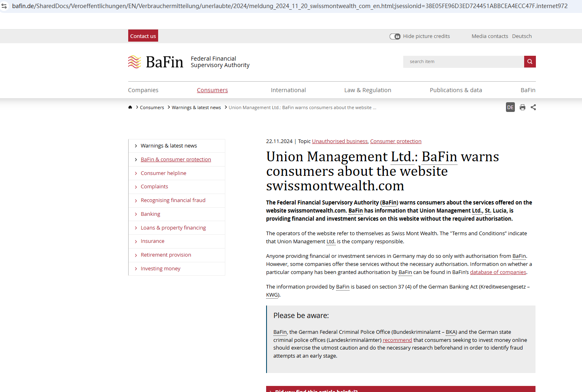Click the site information icon in address bar

[4, 6]
